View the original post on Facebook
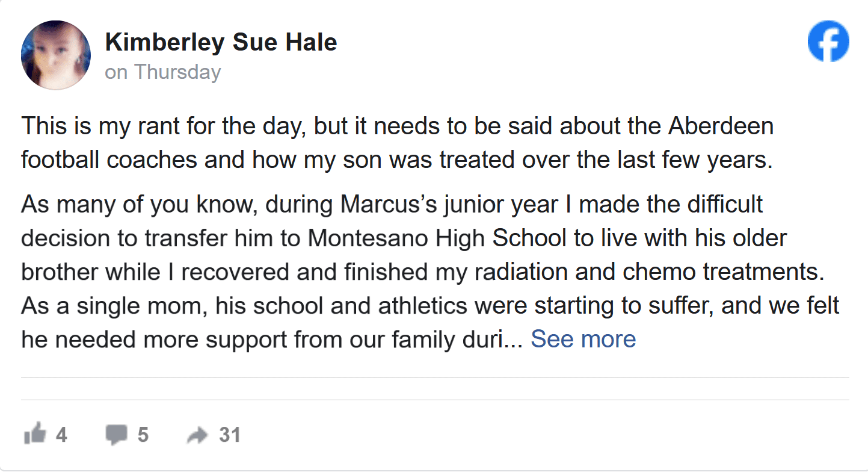The height and width of the screenshot is (472, 868). pos(828,40)
